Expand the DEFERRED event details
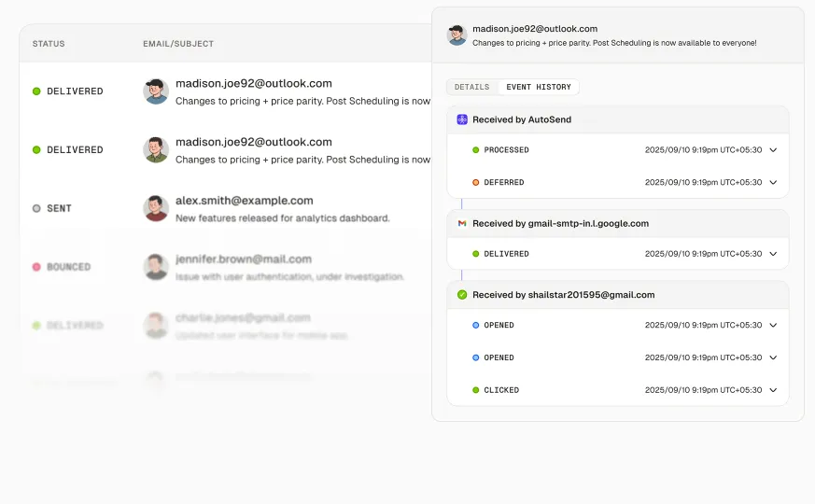Viewport: 815px width, 504px height. click(x=773, y=183)
